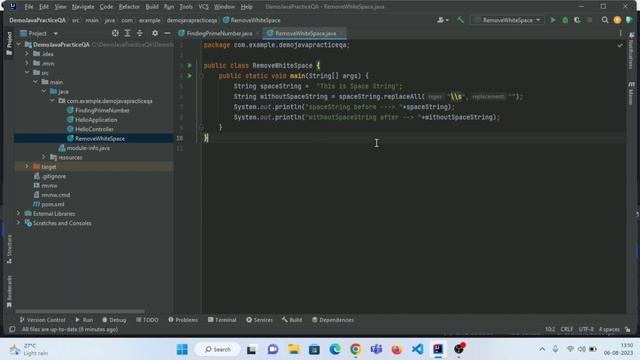
Task: Expand the resources folder
Action: tap(44, 157)
